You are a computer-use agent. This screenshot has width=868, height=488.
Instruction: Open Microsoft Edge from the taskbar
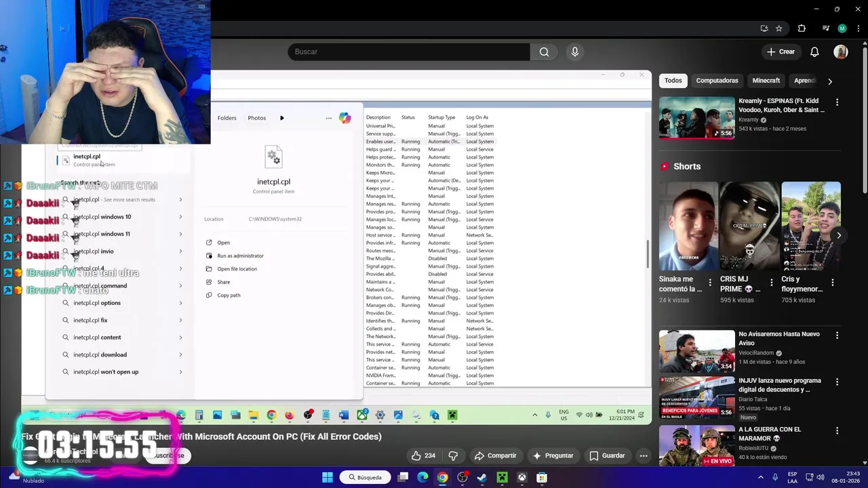click(x=422, y=478)
